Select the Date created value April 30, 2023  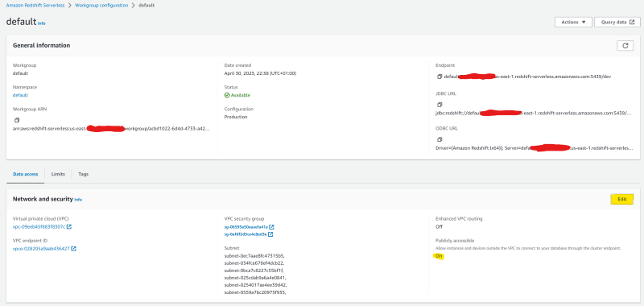pyautogui.click(x=260, y=73)
